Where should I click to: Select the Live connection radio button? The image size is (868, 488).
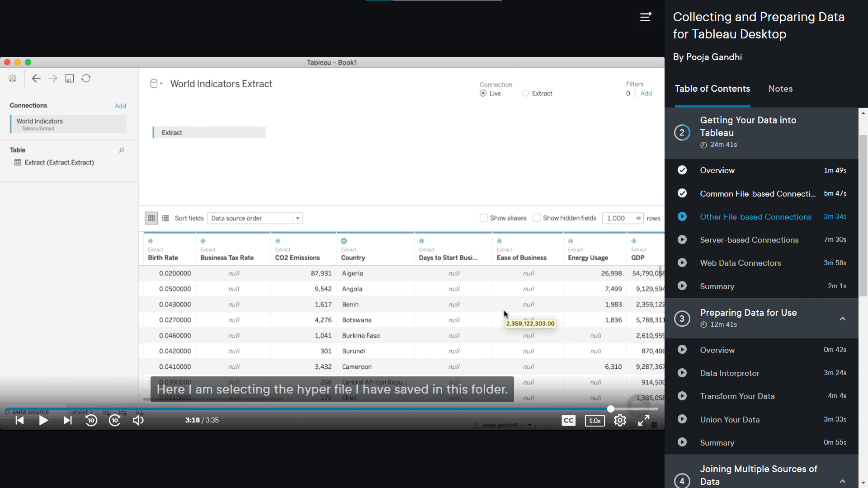point(483,93)
